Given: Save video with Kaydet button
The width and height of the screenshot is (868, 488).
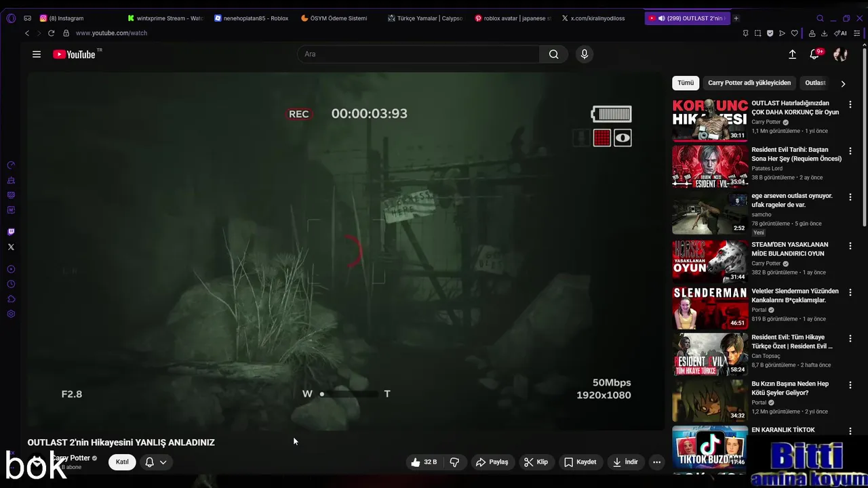Looking at the screenshot, I should 580,462.
